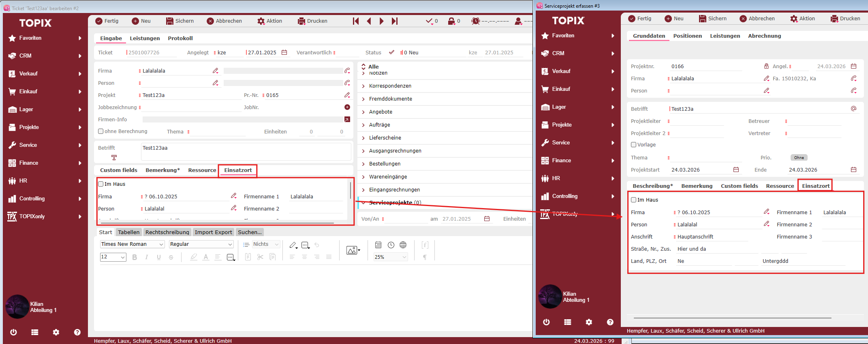Open the Firmen-Info arrow link icon
The width and height of the screenshot is (868, 344).
click(347, 119)
